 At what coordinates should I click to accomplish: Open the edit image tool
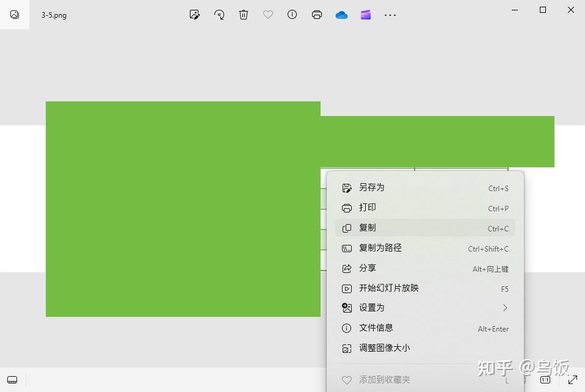(194, 15)
